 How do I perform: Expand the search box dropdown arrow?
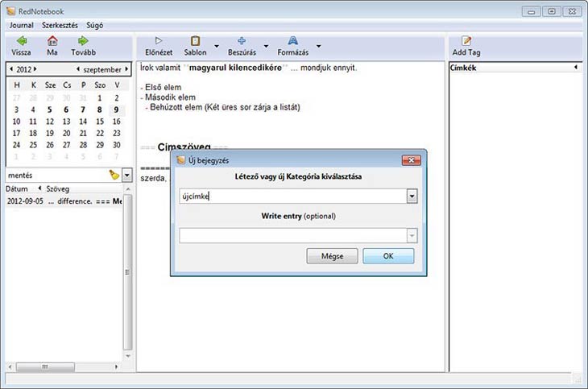tap(126, 175)
